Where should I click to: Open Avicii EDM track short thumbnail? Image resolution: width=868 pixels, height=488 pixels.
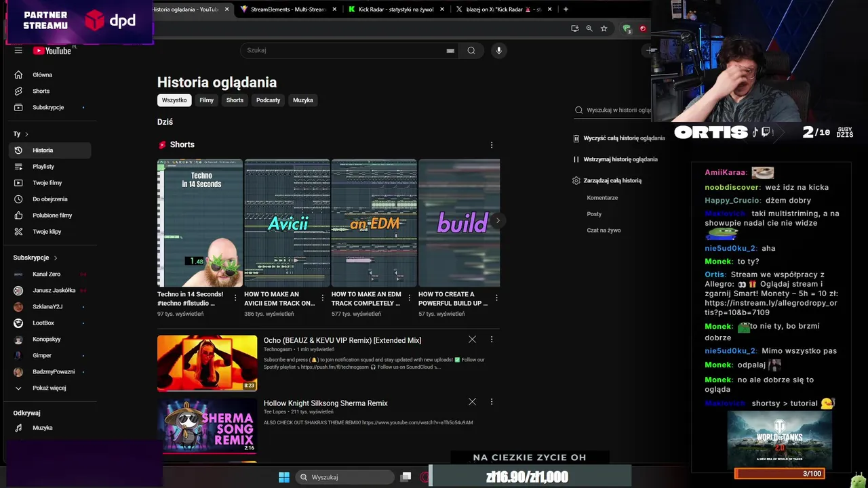pyautogui.click(x=287, y=223)
